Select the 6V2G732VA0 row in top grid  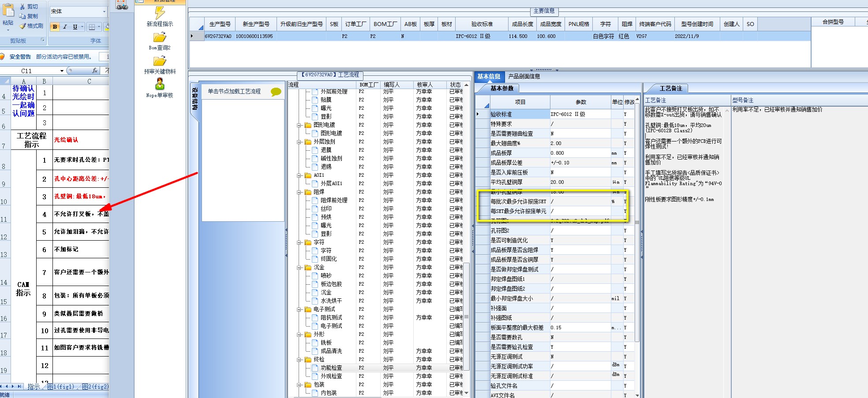500,36
